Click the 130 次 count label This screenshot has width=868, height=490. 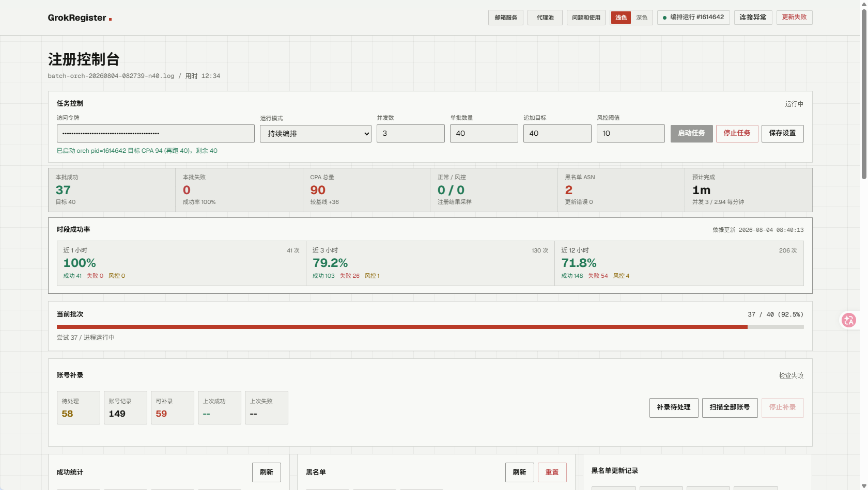point(540,250)
